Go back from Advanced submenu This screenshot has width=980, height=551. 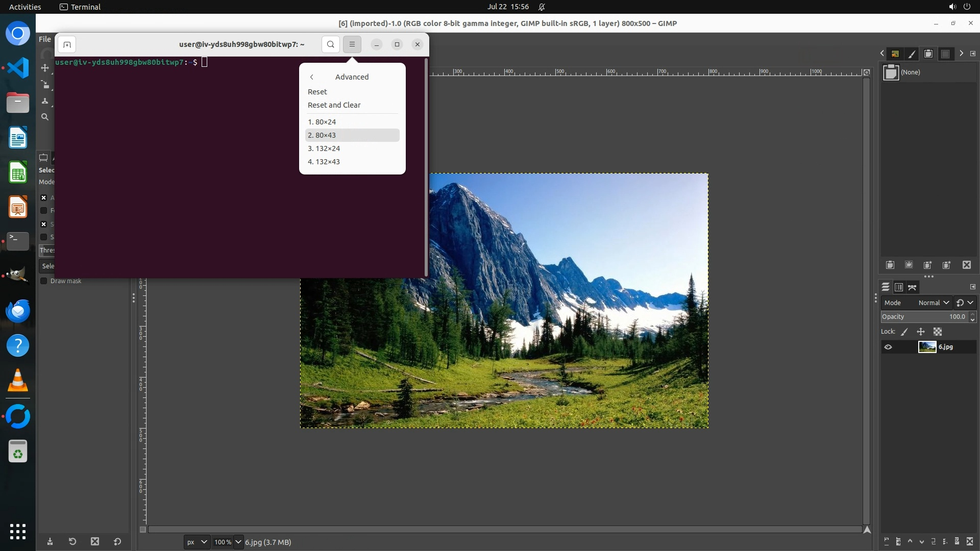(x=312, y=77)
